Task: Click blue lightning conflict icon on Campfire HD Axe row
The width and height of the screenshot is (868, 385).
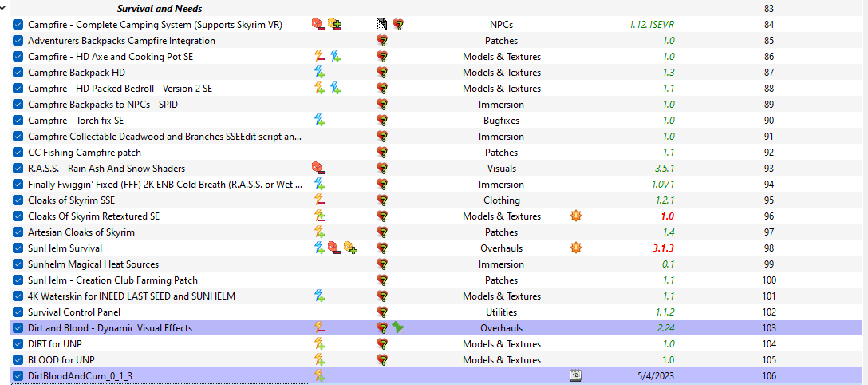Action: click(335, 56)
